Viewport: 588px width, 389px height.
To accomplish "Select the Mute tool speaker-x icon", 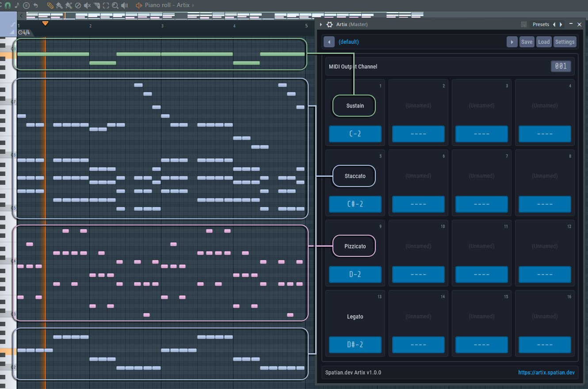I will tap(87, 5).
